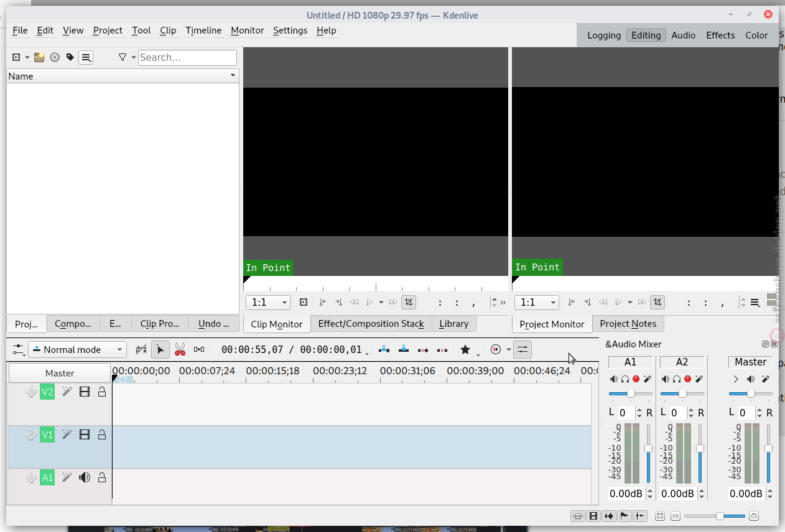Image resolution: width=785 pixels, height=532 pixels.
Task: Expand Name column header dropdown
Action: pyautogui.click(x=233, y=75)
